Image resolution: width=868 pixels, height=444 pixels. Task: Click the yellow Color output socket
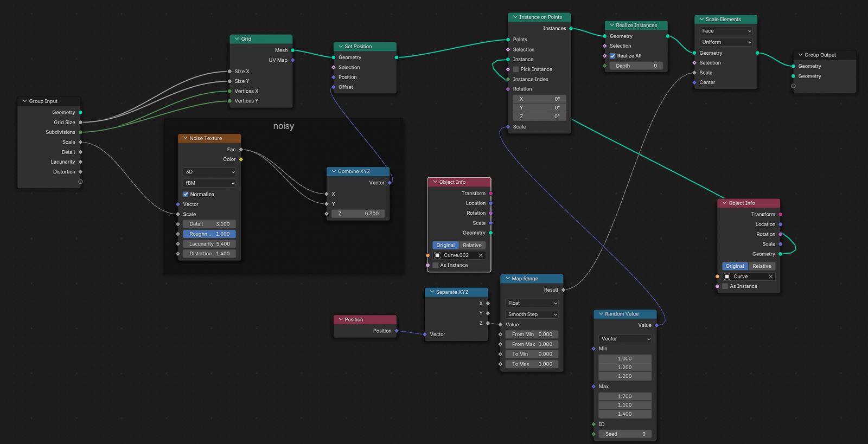point(241,159)
